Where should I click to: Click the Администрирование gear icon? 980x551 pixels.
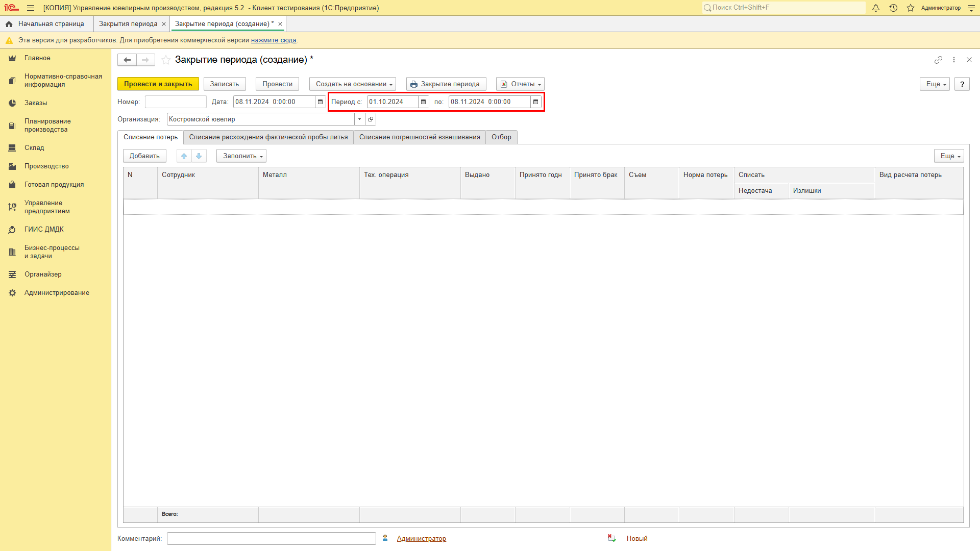coord(12,293)
